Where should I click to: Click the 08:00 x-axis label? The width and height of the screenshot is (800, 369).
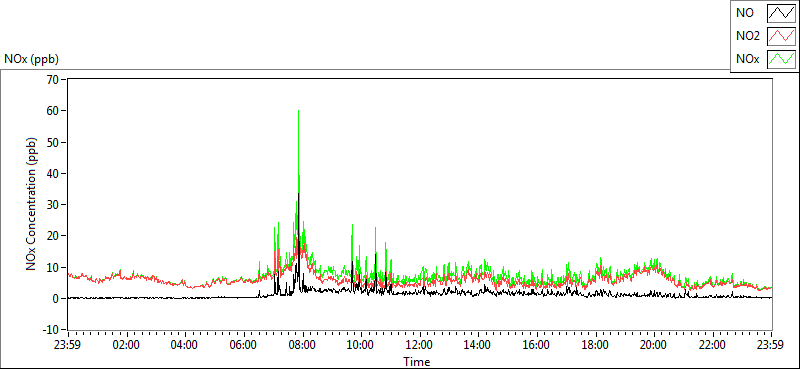pos(302,344)
